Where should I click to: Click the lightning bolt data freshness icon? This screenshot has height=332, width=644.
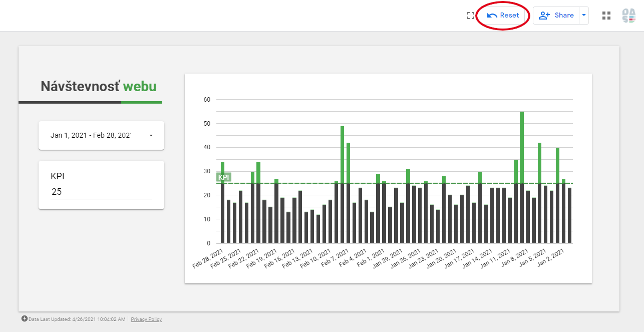click(x=24, y=318)
